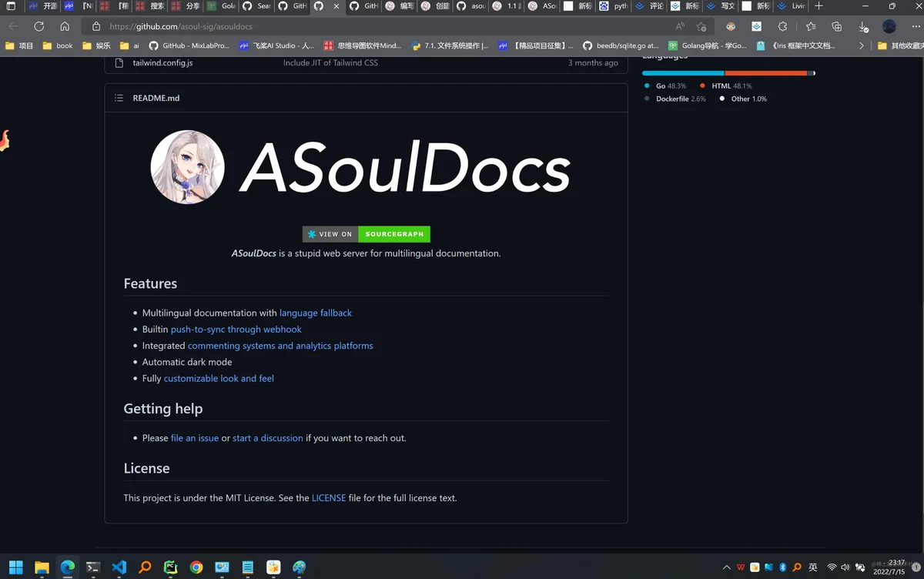Open the browser home page
The width and height of the screenshot is (924, 579).
(x=65, y=26)
